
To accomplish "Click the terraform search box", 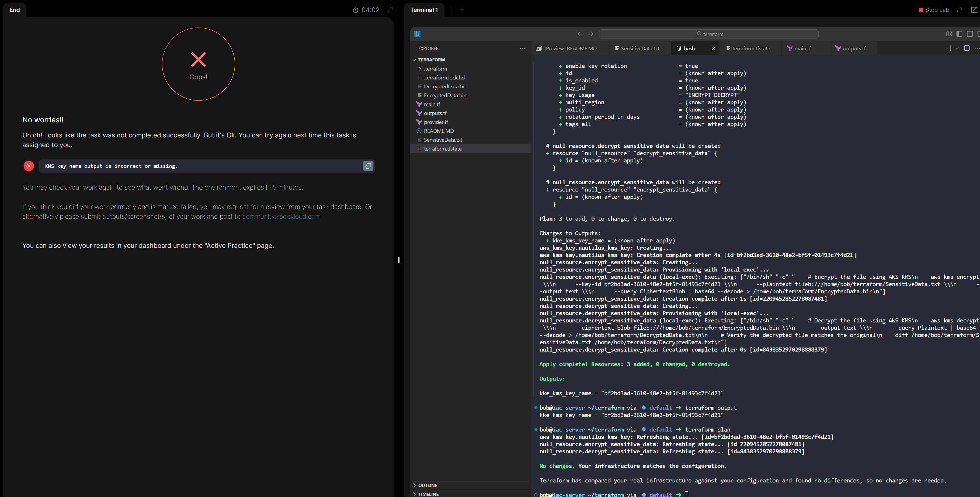I will [x=708, y=34].
